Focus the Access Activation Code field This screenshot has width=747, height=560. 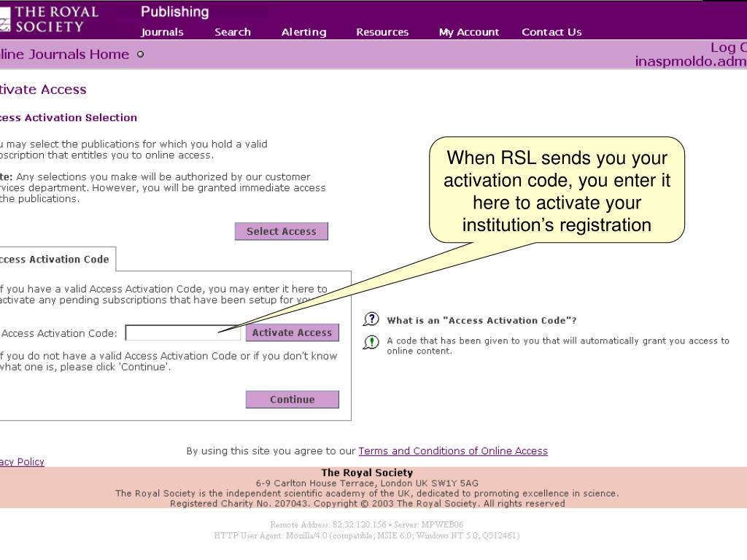tap(183, 332)
